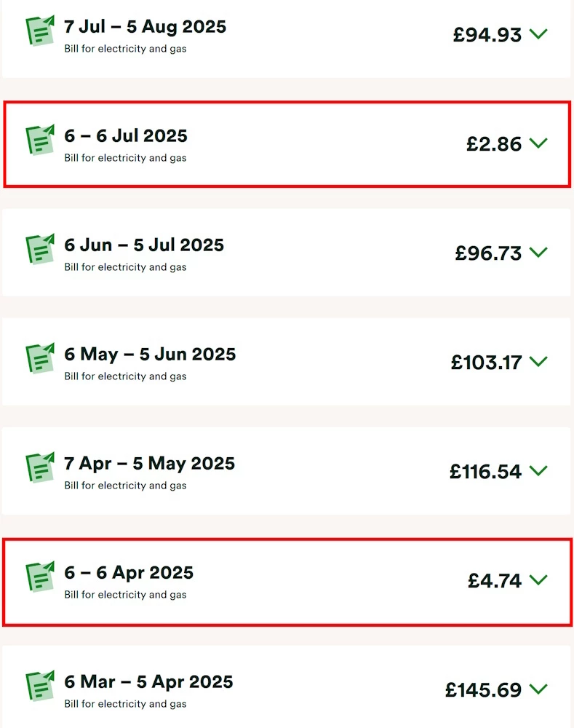Click the bill icon for 6 – 6 Apr 2025
The image size is (574, 728).
[x=40, y=577]
